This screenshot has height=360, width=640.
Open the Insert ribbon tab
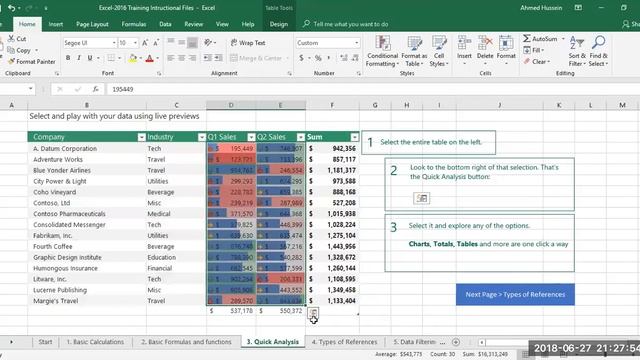pyautogui.click(x=56, y=24)
